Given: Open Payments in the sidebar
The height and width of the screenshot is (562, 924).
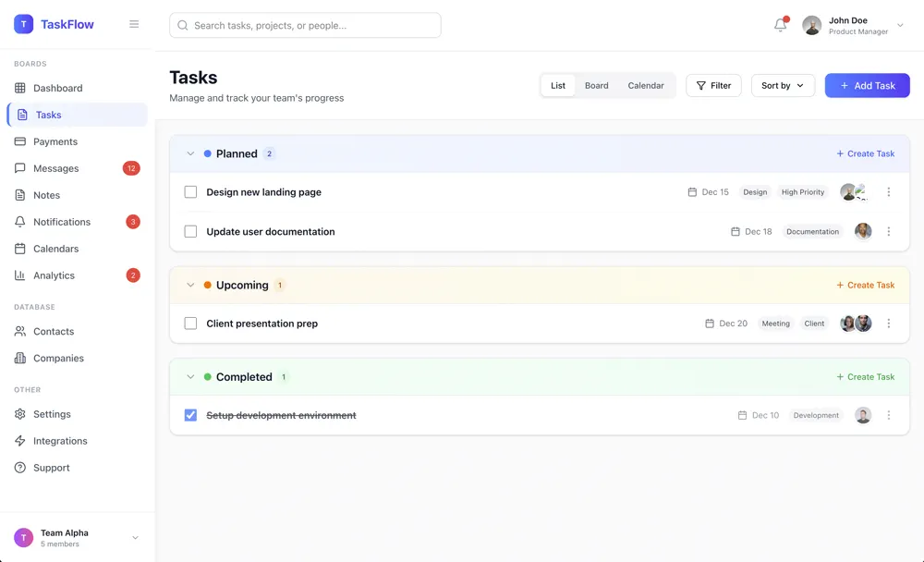Looking at the screenshot, I should click(55, 141).
